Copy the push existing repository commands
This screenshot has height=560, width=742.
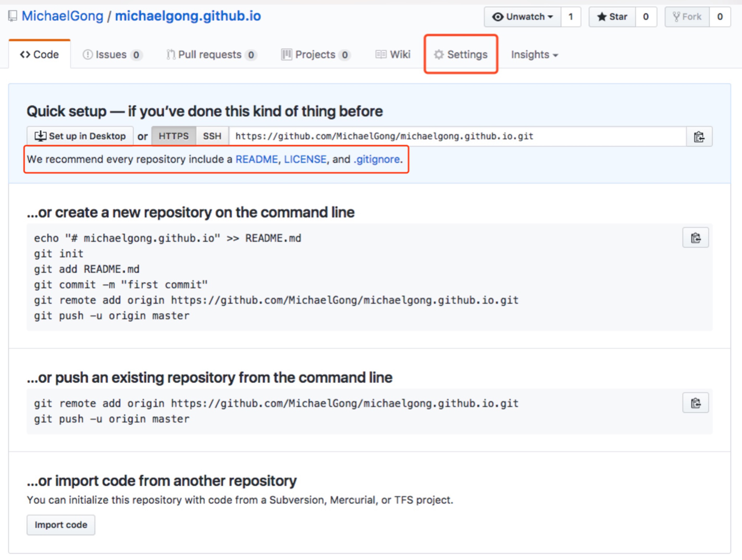696,403
